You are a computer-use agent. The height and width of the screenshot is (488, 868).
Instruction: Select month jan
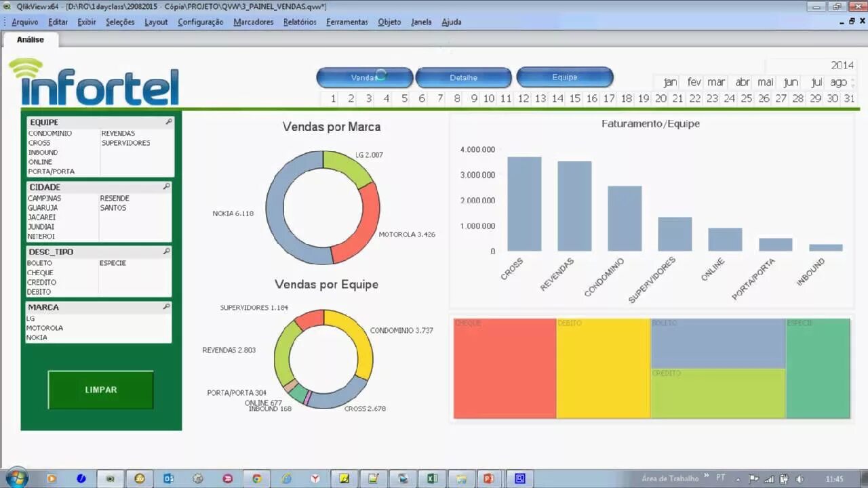point(670,82)
